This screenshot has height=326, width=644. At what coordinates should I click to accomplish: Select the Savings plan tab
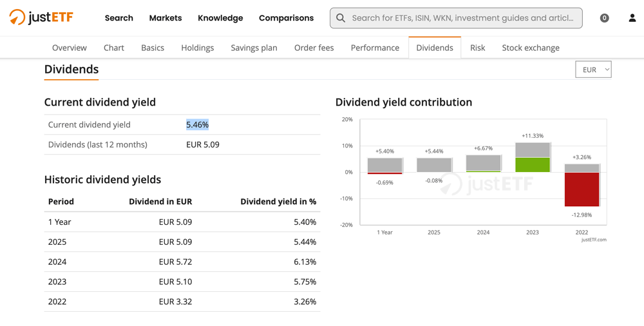click(254, 48)
